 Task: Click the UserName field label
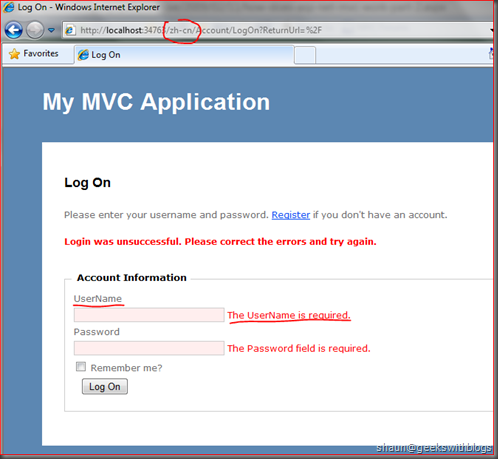98,299
